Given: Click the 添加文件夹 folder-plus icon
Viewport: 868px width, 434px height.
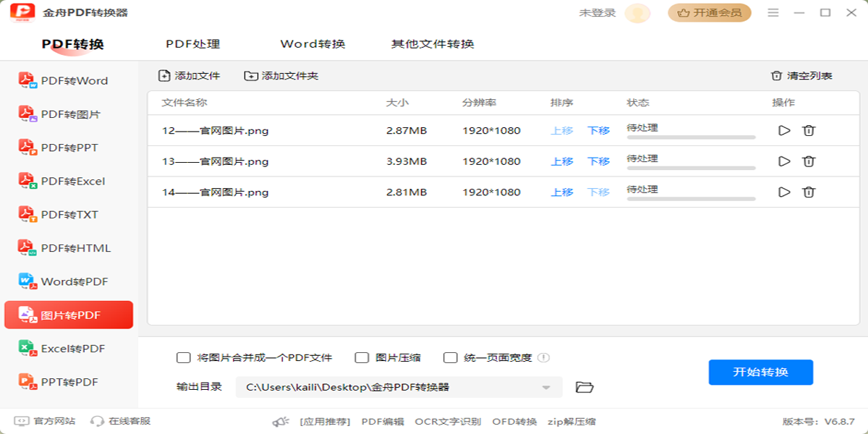Looking at the screenshot, I should coord(251,76).
